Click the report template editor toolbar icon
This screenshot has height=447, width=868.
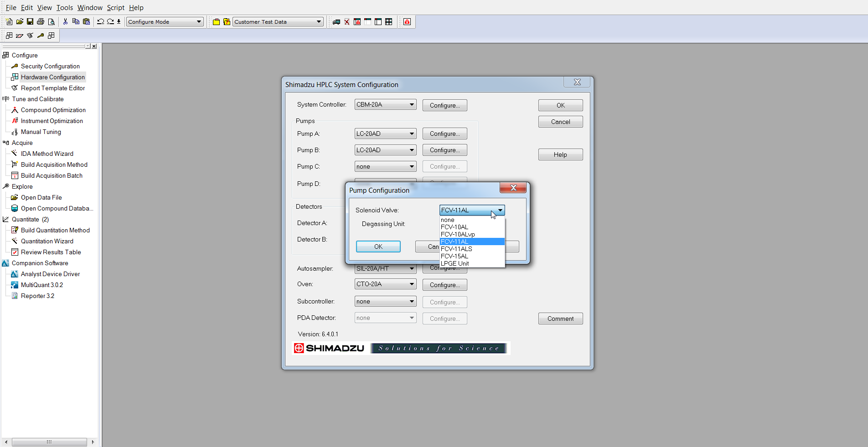(30, 35)
